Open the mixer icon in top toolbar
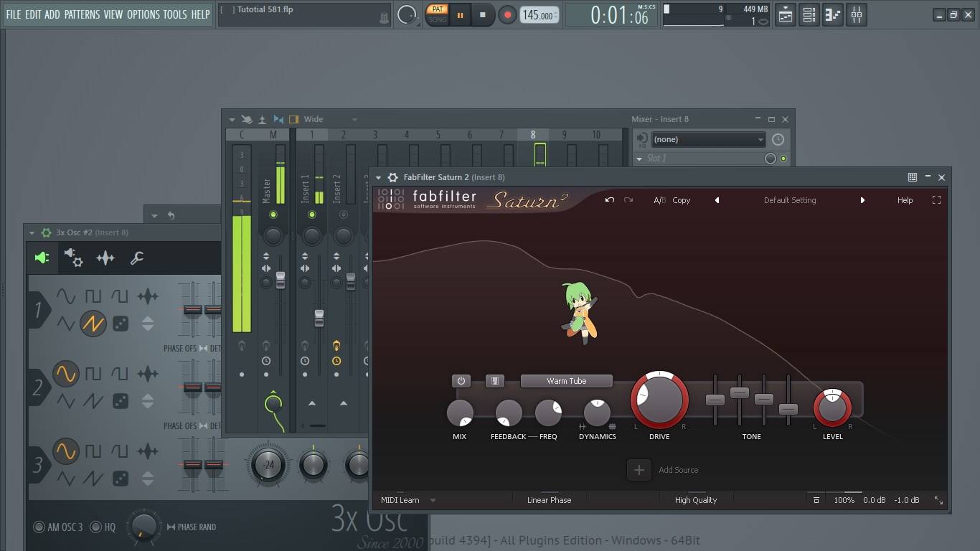Image resolution: width=980 pixels, height=551 pixels. [857, 14]
